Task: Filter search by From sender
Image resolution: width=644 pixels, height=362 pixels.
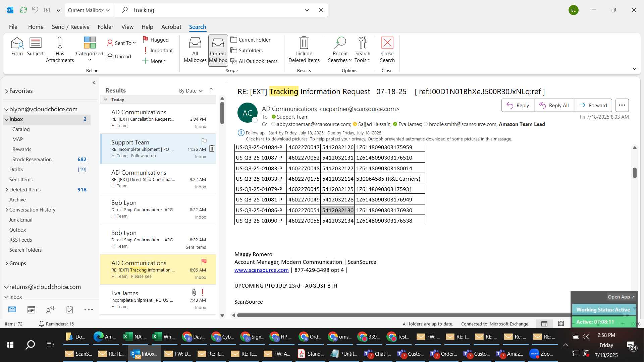Action: click(x=17, y=47)
